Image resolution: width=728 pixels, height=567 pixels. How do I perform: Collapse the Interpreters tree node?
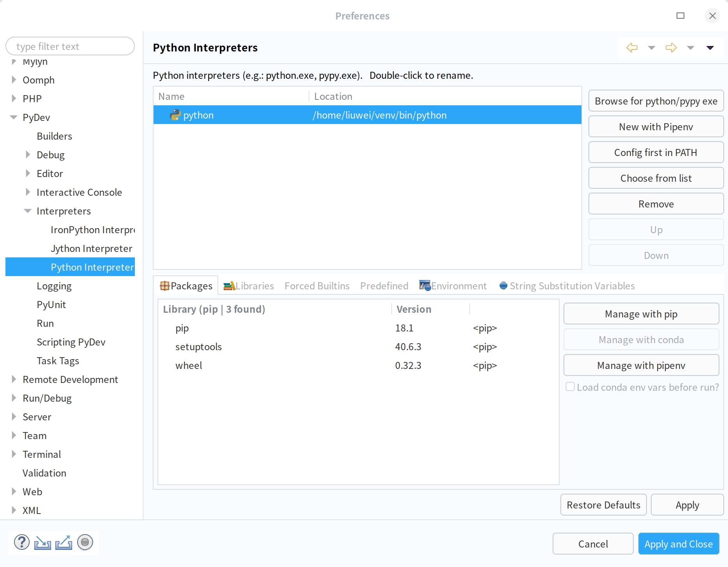(x=28, y=211)
